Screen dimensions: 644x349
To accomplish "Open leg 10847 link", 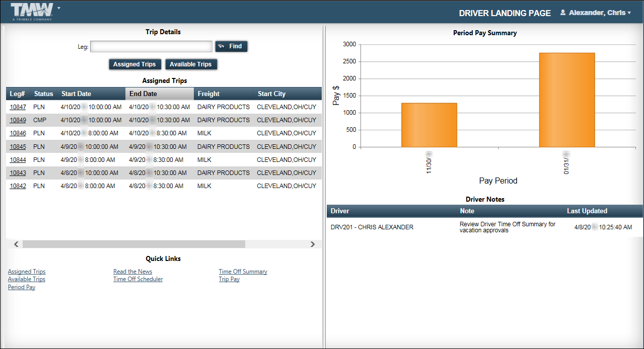I will (x=18, y=107).
